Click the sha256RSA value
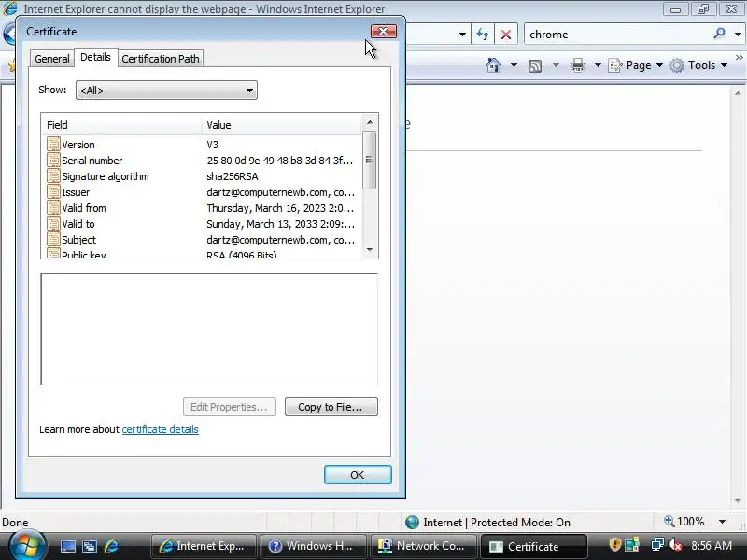 click(x=232, y=176)
